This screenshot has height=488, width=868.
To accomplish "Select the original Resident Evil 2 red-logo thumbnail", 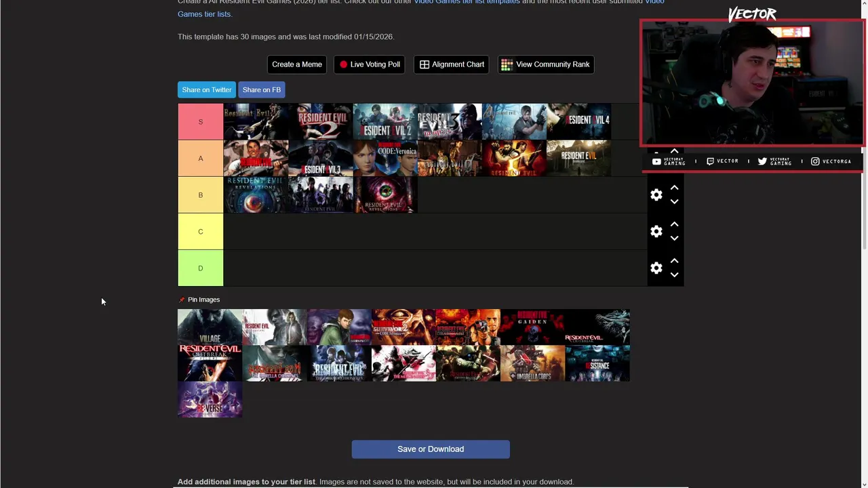I will coord(321,121).
